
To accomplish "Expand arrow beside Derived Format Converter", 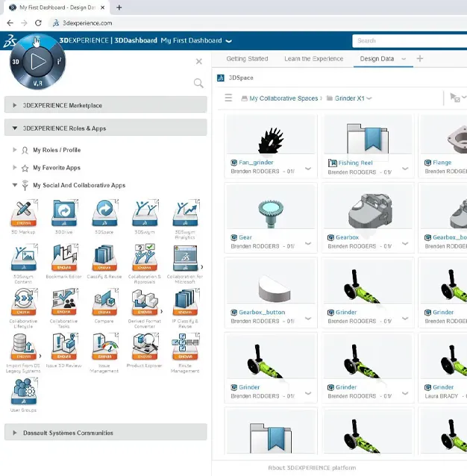I will pyautogui.click(x=161, y=311).
